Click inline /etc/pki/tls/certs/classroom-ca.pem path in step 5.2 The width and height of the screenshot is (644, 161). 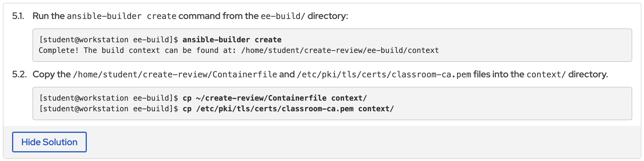point(384,74)
